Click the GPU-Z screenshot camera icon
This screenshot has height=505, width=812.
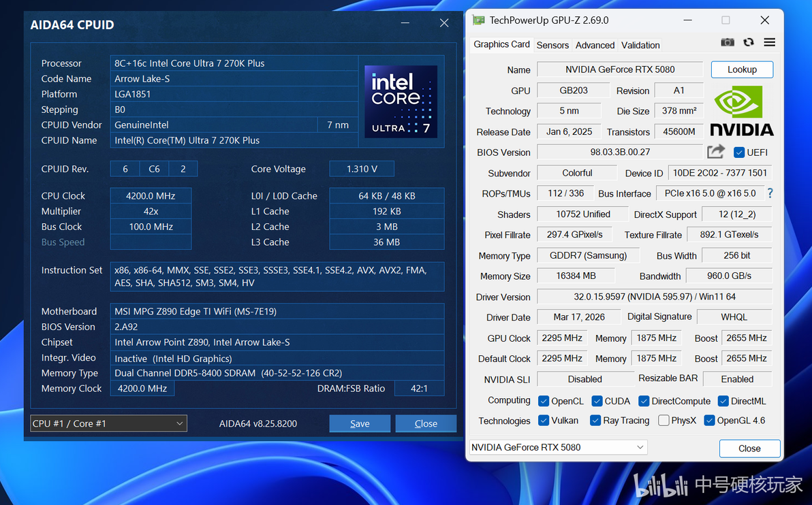pyautogui.click(x=728, y=42)
